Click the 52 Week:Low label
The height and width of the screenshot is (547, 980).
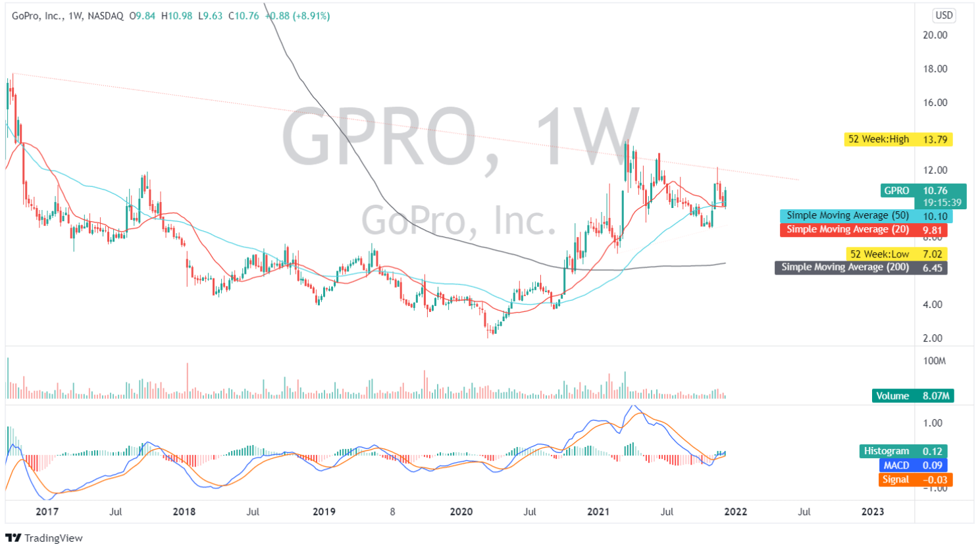click(879, 254)
